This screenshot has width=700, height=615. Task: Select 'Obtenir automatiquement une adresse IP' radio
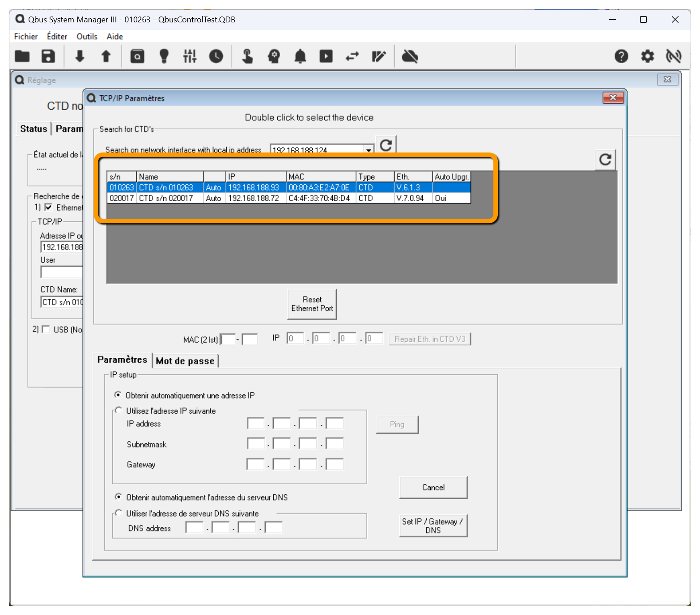tap(118, 395)
